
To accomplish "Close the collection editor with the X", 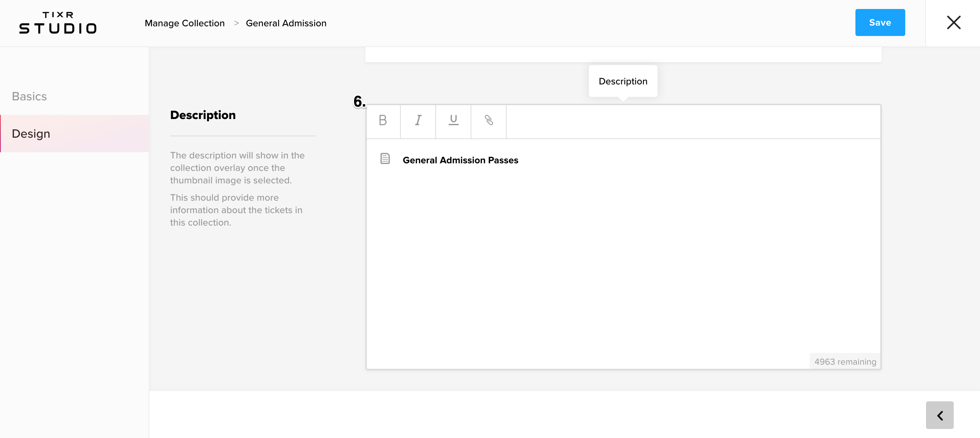I will point(953,22).
